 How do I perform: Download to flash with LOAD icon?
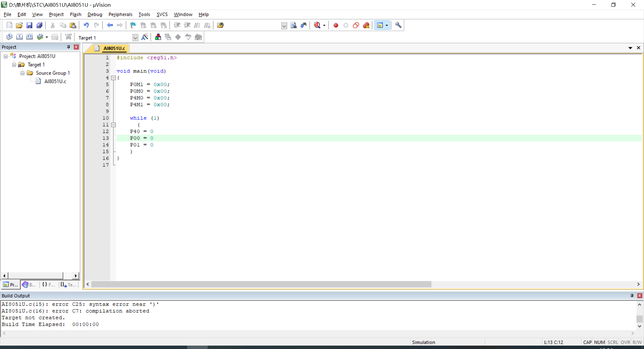click(x=68, y=37)
